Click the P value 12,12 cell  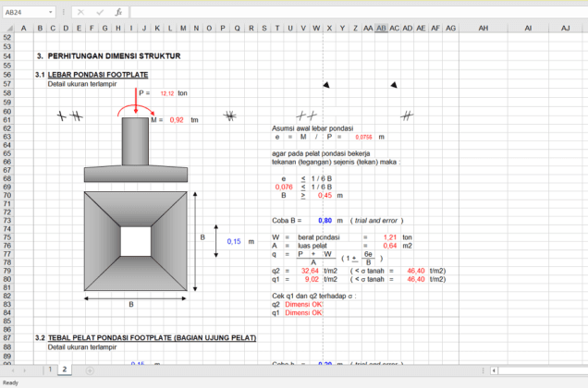(x=167, y=93)
